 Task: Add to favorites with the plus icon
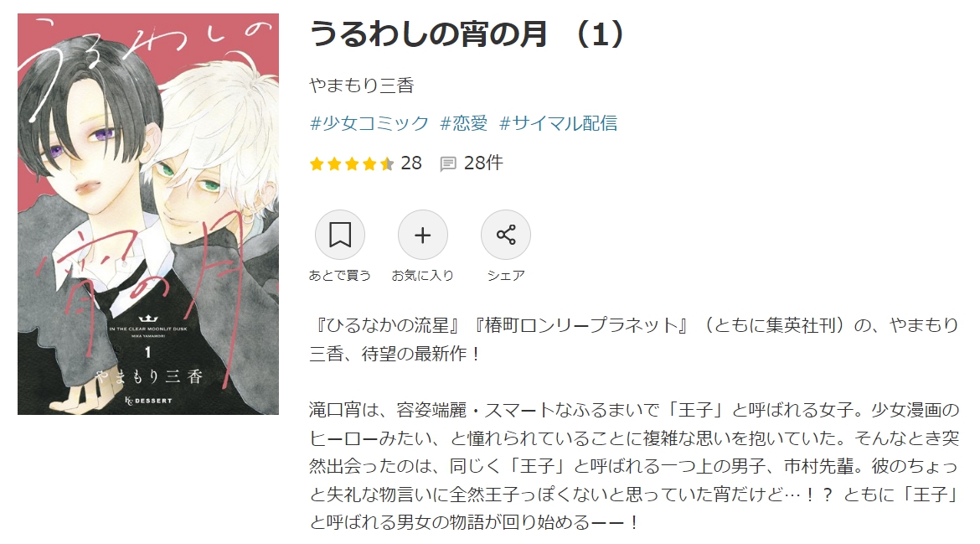(422, 235)
